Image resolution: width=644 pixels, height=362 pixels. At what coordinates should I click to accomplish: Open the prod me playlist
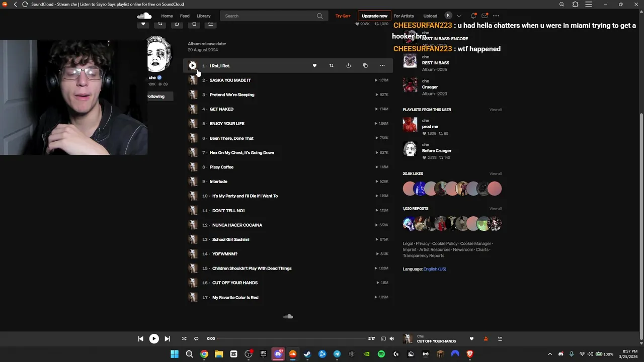pyautogui.click(x=430, y=127)
